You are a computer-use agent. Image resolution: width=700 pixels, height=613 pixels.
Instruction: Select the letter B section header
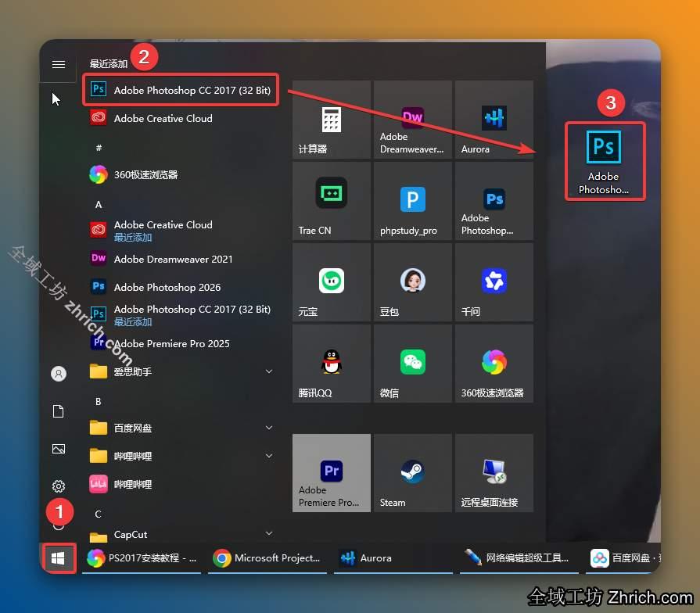99,402
